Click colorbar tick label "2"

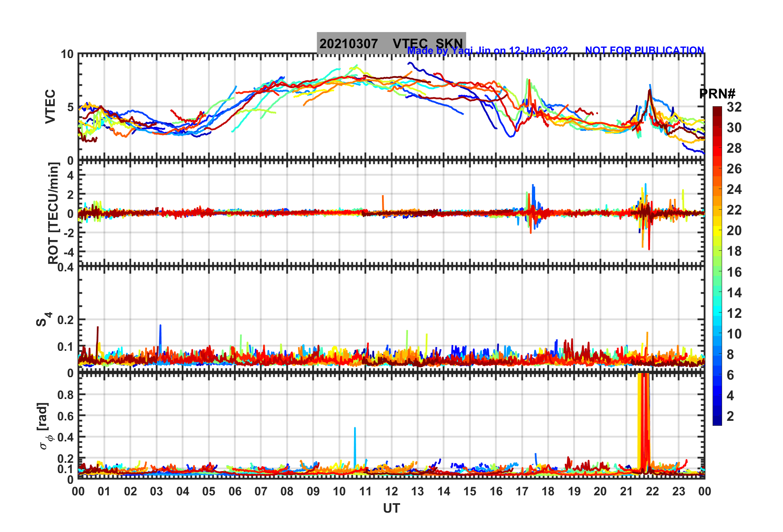[x=730, y=416]
